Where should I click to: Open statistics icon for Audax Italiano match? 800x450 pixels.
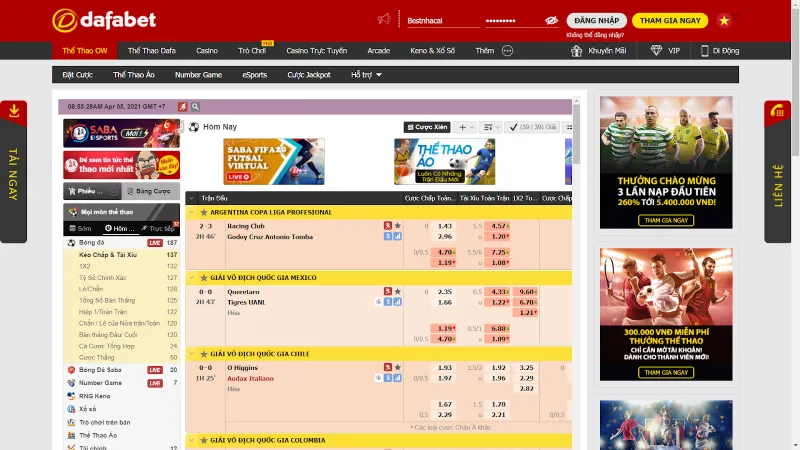click(x=397, y=378)
